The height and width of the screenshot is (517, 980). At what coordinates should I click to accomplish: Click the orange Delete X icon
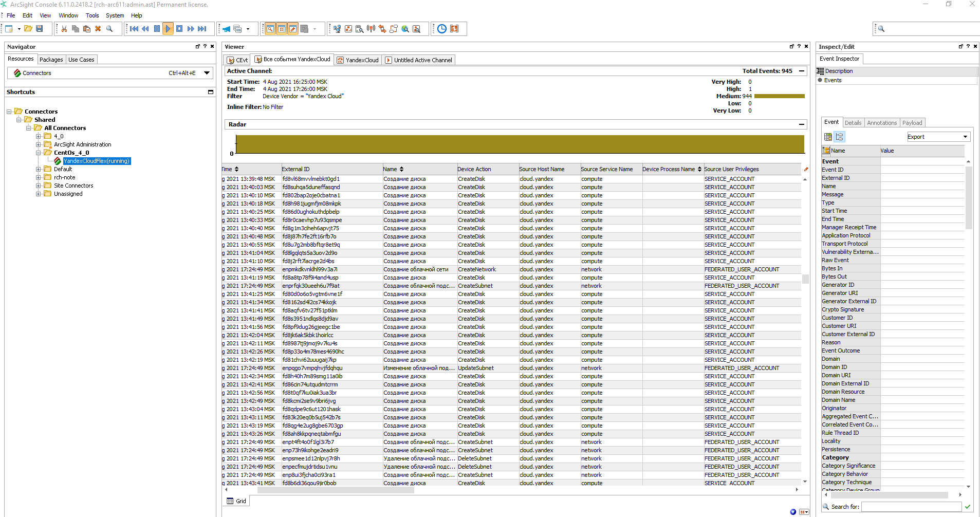(98, 29)
